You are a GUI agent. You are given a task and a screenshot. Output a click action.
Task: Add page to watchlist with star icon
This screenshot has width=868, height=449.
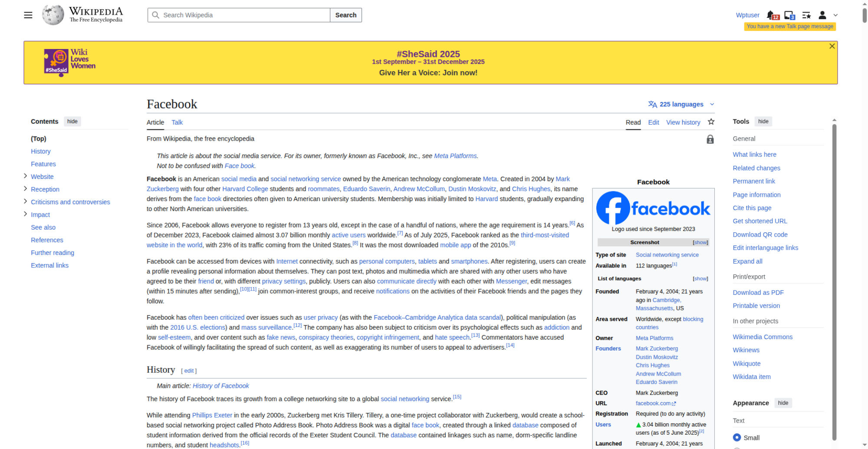(x=711, y=122)
